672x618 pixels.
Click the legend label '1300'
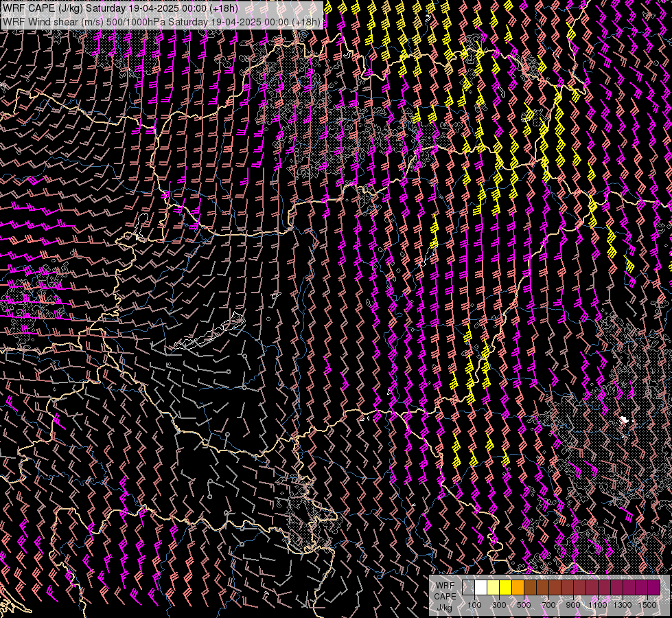623,605
